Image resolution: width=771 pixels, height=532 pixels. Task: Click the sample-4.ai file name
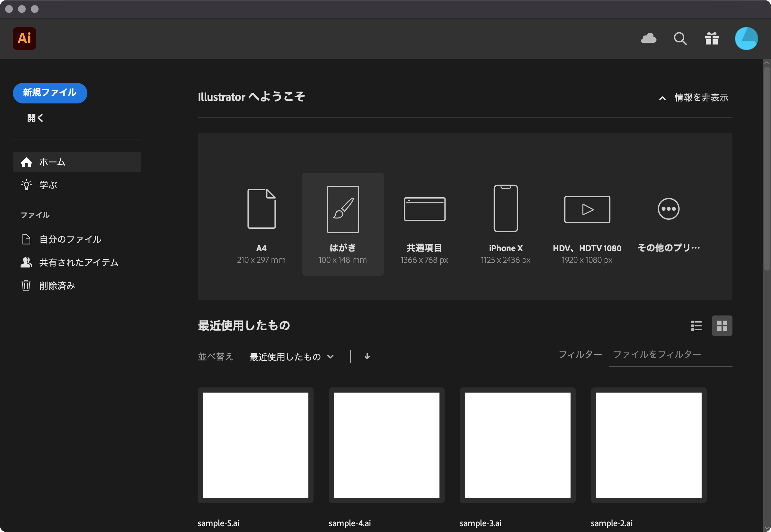point(350,523)
